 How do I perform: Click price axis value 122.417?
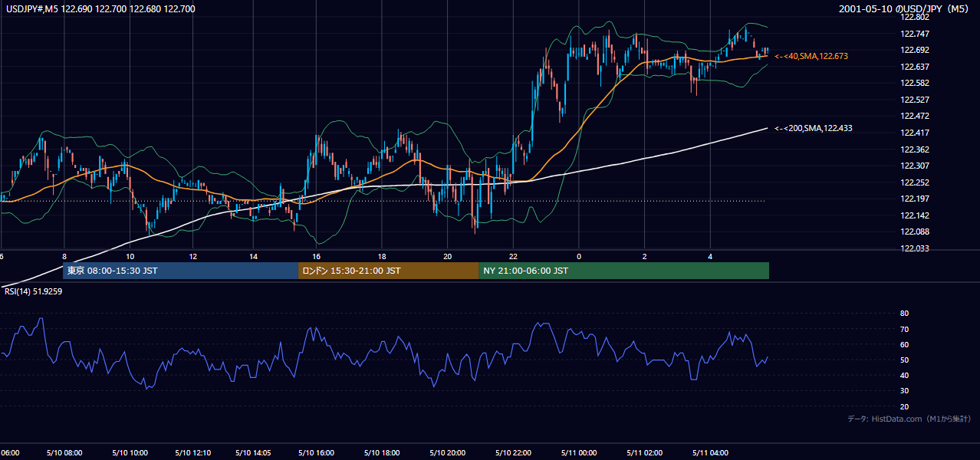click(x=916, y=133)
